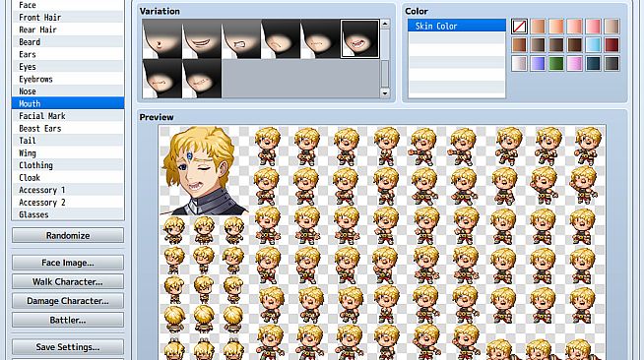Select Accessory 2 in the parts list
The height and width of the screenshot is (360, 644).
(x=68, y=203)
